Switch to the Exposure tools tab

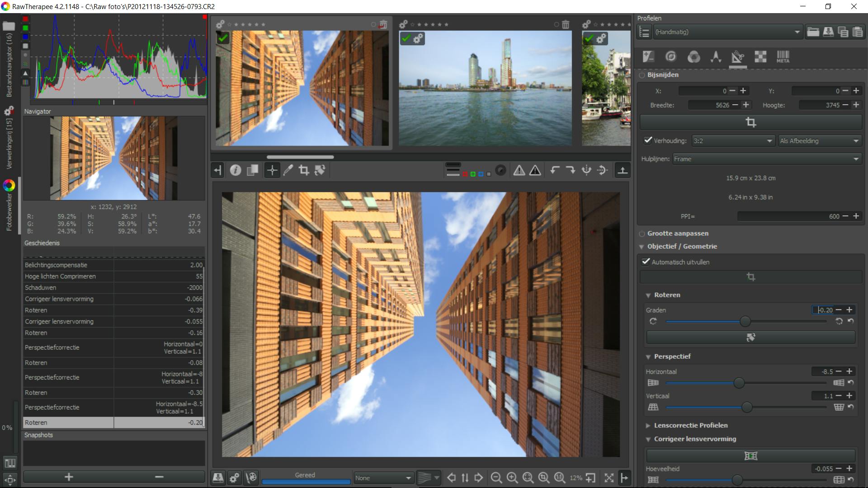tap(648, 56)
